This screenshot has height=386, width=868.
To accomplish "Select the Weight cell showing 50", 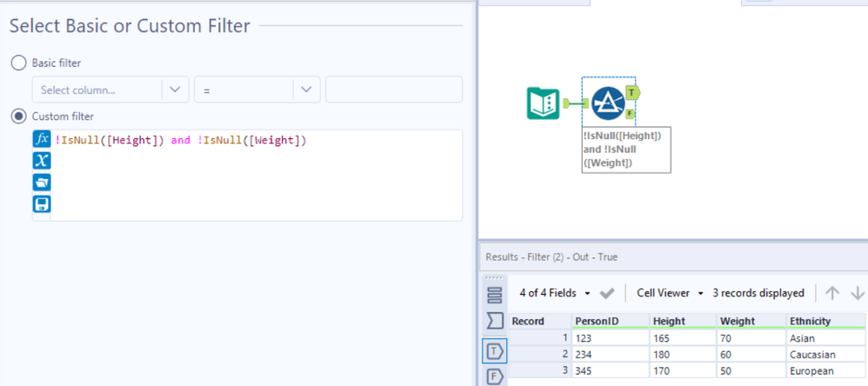I will (751, 370).
